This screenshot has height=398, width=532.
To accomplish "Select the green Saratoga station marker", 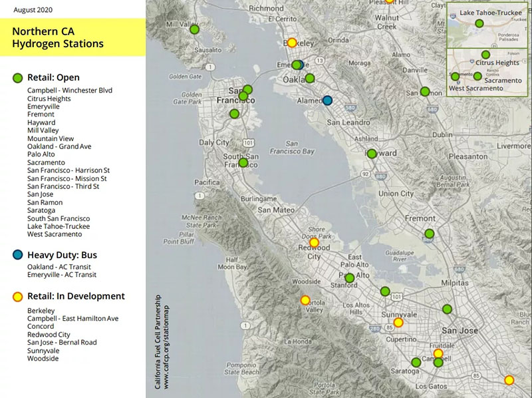I will tap(416, 363).
